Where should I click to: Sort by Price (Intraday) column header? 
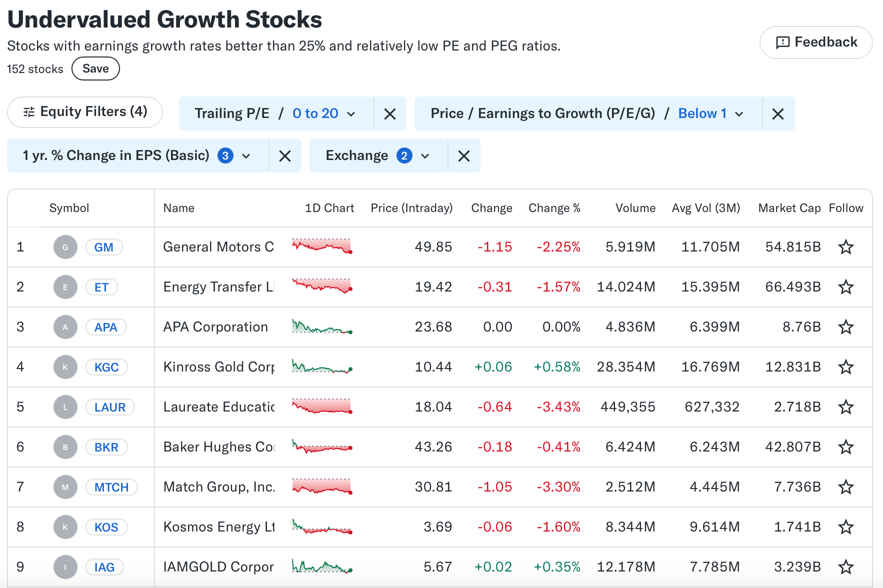point(411,208)
